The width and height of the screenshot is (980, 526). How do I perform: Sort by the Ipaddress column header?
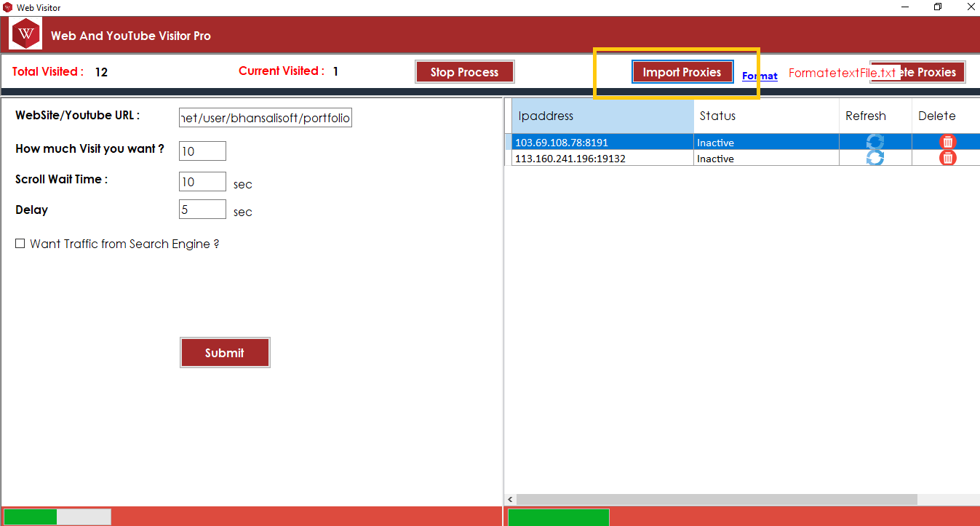click(x=602, y=116)
